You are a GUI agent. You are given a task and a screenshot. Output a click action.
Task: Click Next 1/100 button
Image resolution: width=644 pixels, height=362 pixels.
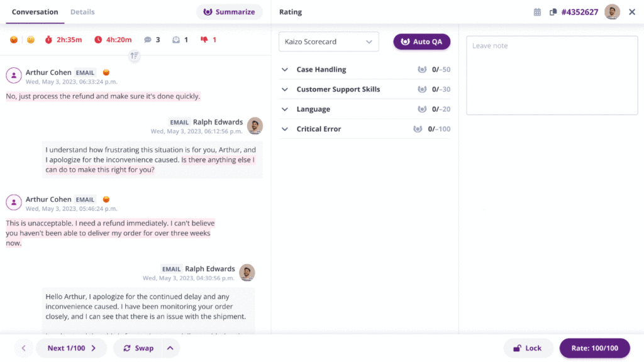[x=72, y=348]
